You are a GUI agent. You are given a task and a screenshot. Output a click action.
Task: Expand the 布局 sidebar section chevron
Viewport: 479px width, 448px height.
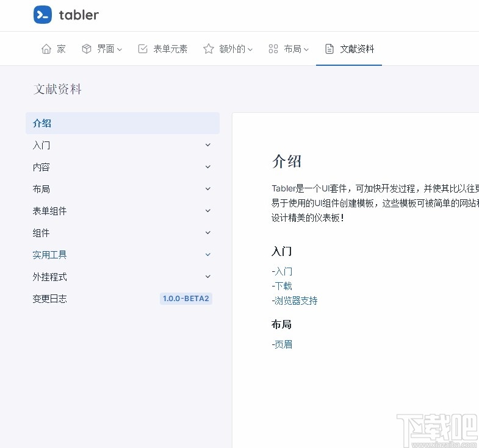tap(207, 189)
